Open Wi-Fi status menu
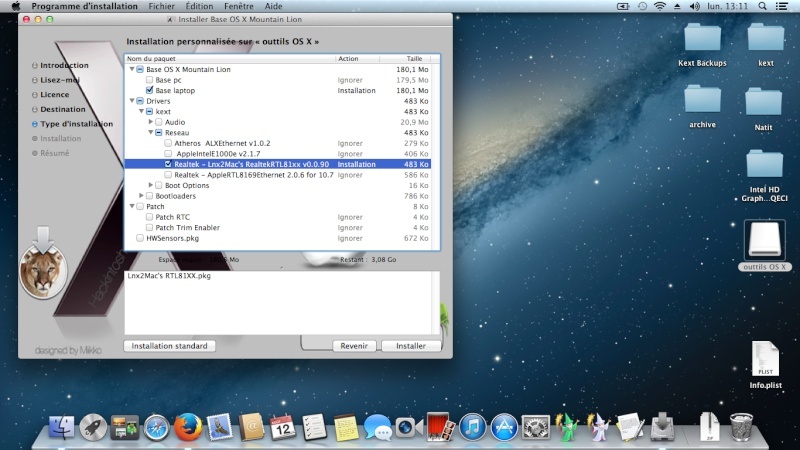800x450 pixels. [x=660, y=6]
